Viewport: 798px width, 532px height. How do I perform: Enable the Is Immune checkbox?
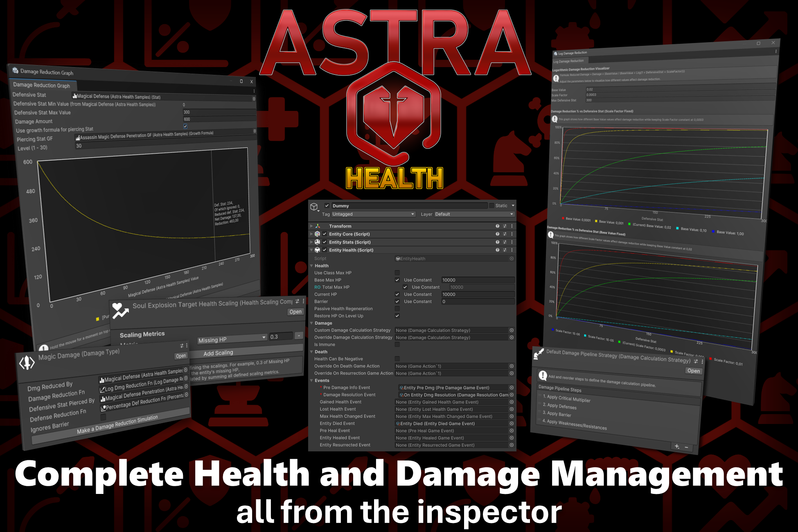coord(397,345)
